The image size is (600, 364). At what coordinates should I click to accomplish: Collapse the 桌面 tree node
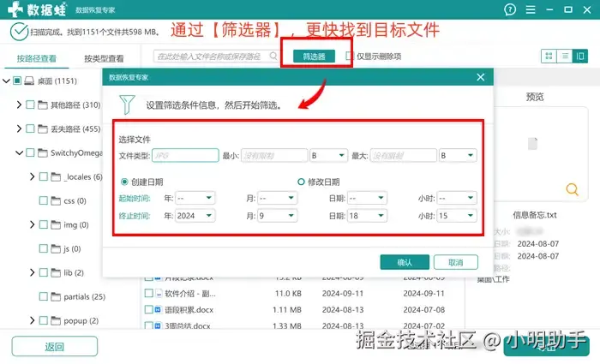pos(6,81)
